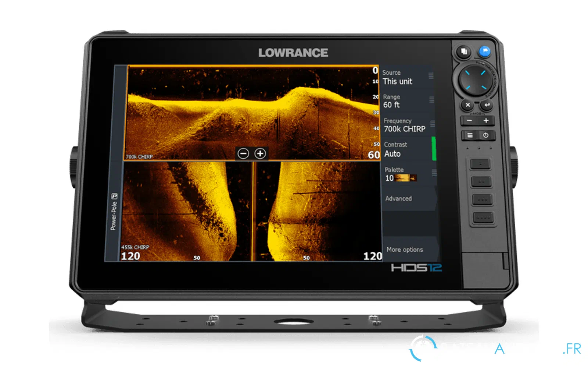588x368 pixels.
Task: Click the green Contrast level bar
Action: [434, 149]
